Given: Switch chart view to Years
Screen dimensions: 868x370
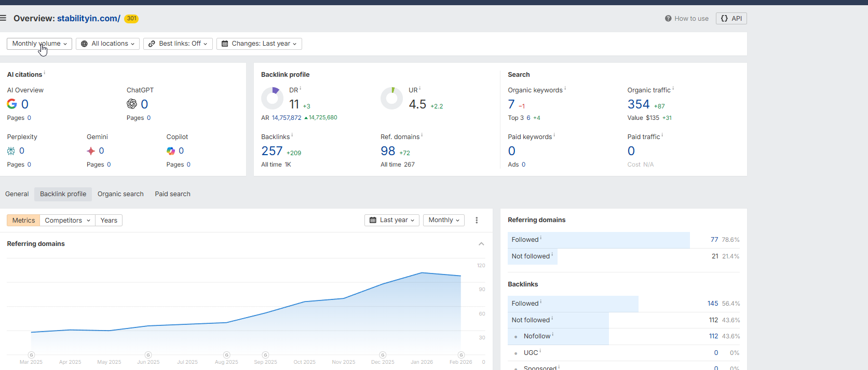Looking at the screenshot, I should click(108, 221).
